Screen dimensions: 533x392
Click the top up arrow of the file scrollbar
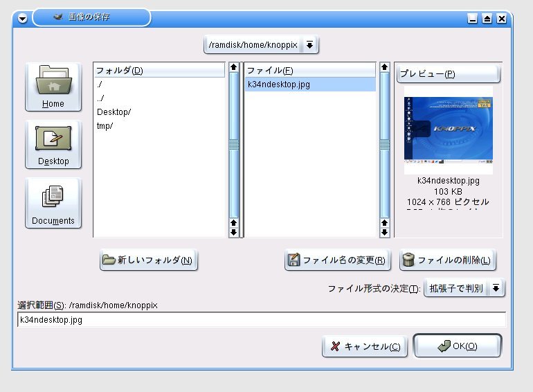(x=384, y=67)
